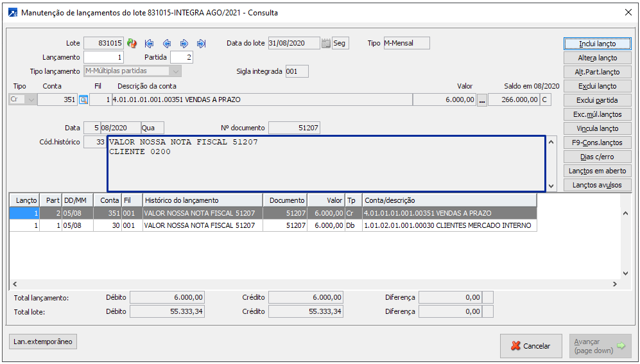The image size is (640, 364).
Task: Open Tipo lançamento dropdown
Action: click(x=177, y=71)
